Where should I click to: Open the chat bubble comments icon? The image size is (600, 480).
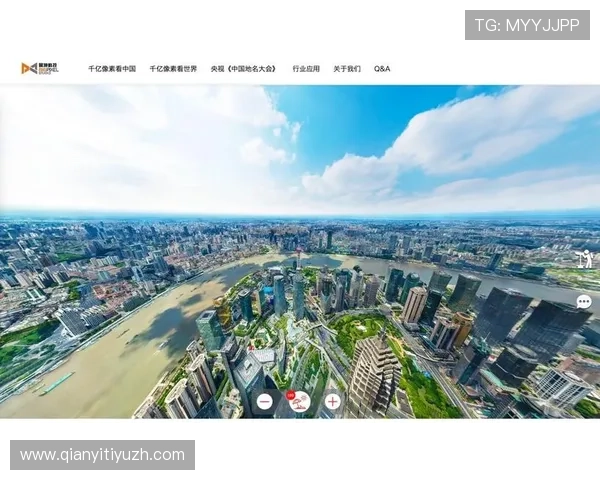click(x=584, y=302)
